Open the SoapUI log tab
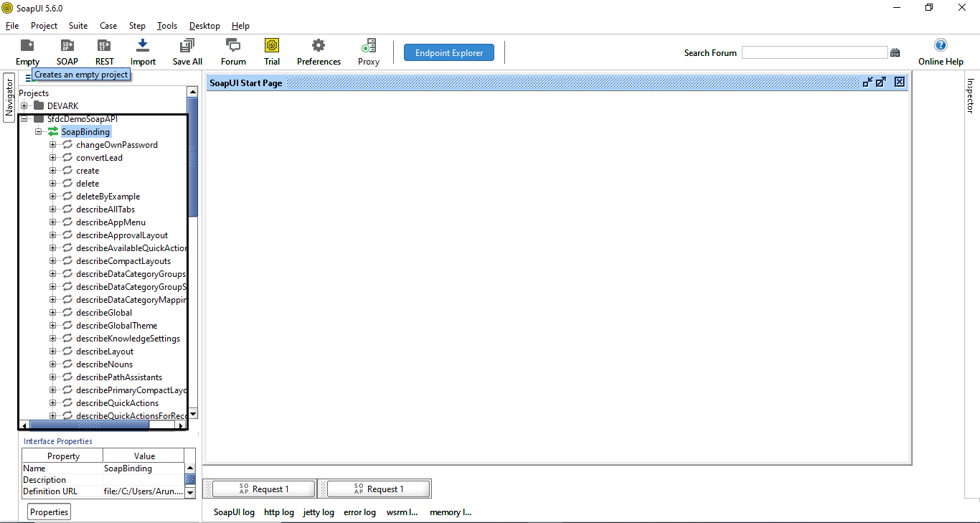 [234, 512]
